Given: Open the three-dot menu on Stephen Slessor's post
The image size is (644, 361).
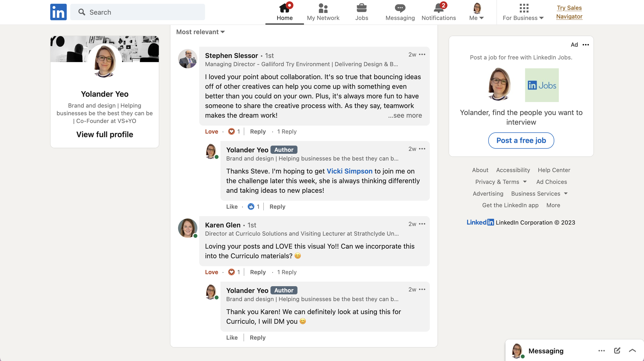Looking at the screenshot, I should (x=422, y=54).
